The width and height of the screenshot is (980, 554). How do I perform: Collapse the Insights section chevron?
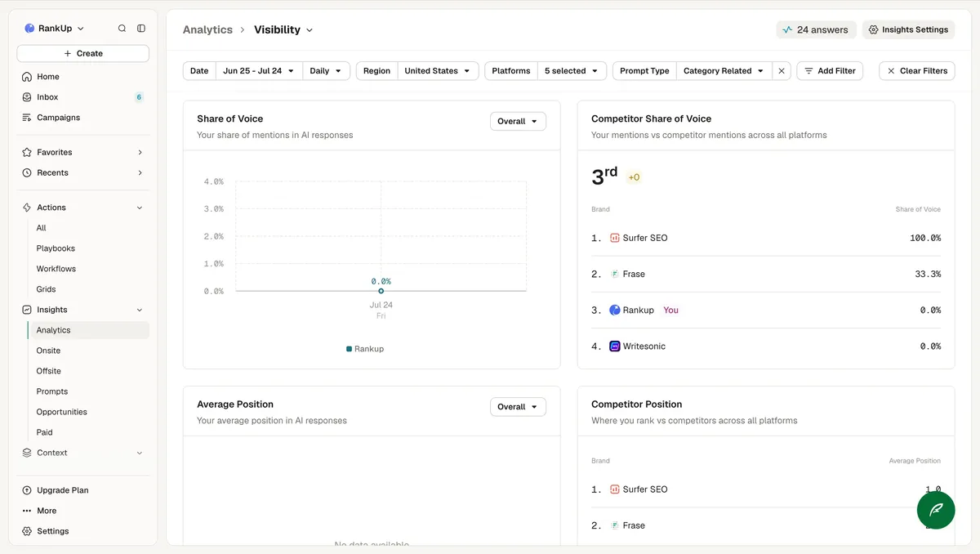(140, 310)
